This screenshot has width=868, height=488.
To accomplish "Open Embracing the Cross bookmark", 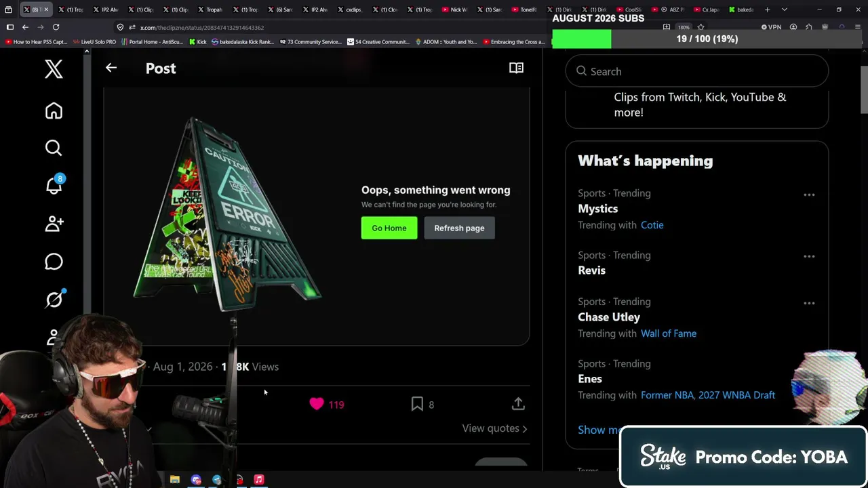I will 513,42.
